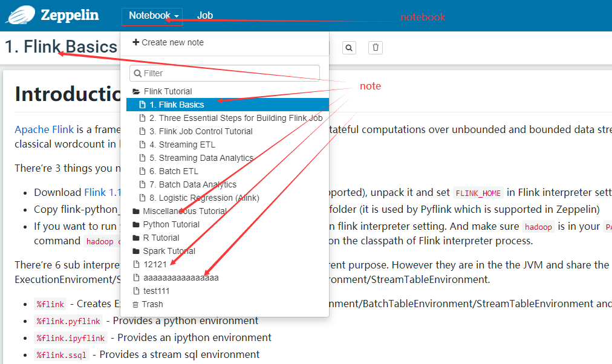Click the Zeppelin airship logo
Screen dimensions: 612x364
tap(22, 15)
